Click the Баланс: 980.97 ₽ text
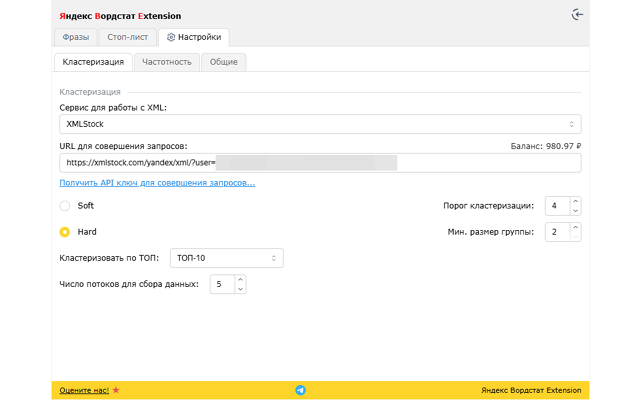640x400 pixels. (x=546, y=146)
